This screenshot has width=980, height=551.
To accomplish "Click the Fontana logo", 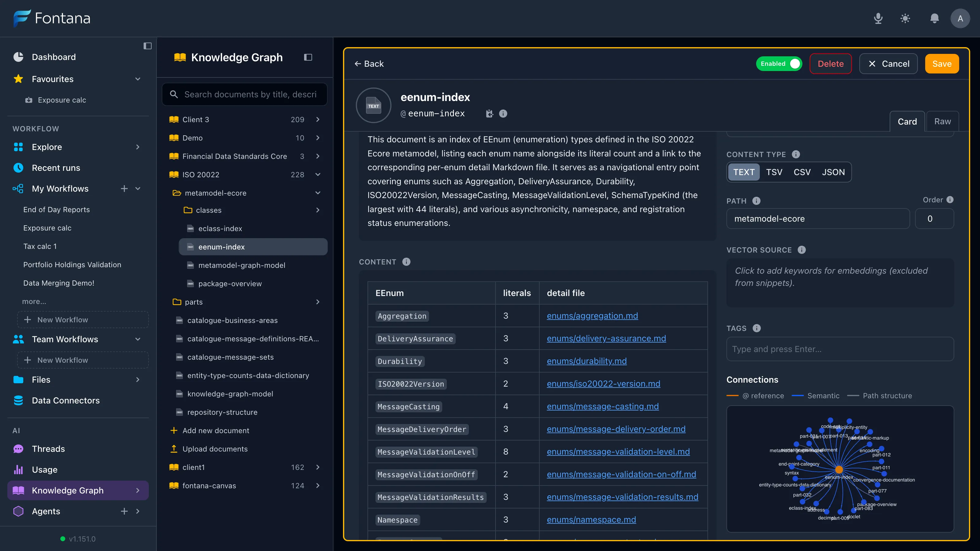I will click(52, 18).
